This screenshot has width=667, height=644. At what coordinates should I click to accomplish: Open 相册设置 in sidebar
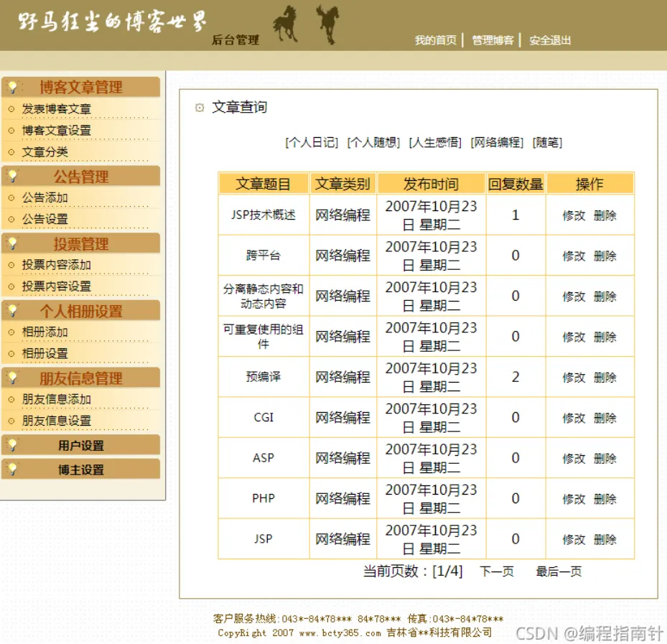pos(45,353)
